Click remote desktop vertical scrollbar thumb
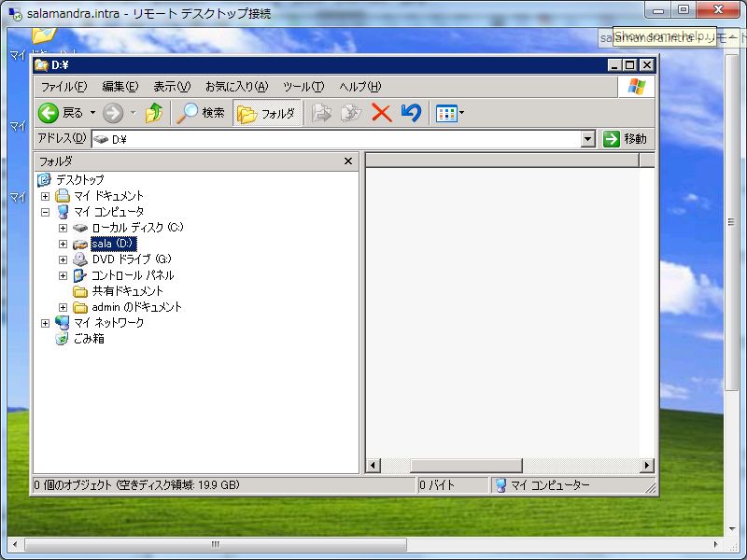 point(731,222)
